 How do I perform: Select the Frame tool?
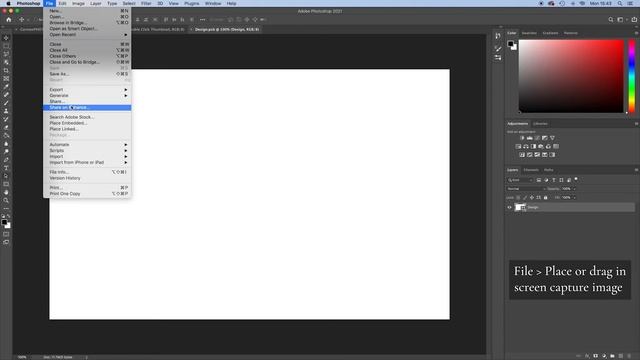tap(6, 78)
